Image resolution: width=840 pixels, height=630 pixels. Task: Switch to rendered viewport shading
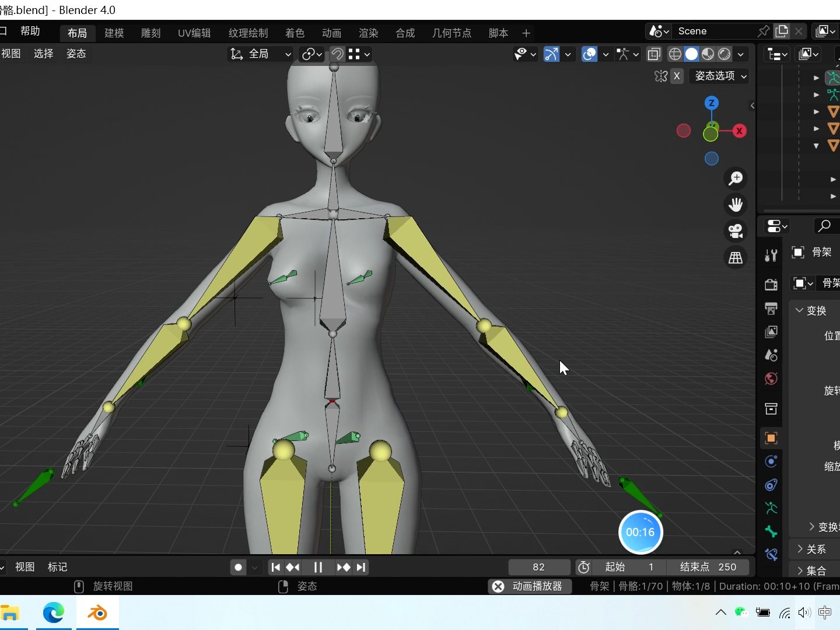point(724,54)
